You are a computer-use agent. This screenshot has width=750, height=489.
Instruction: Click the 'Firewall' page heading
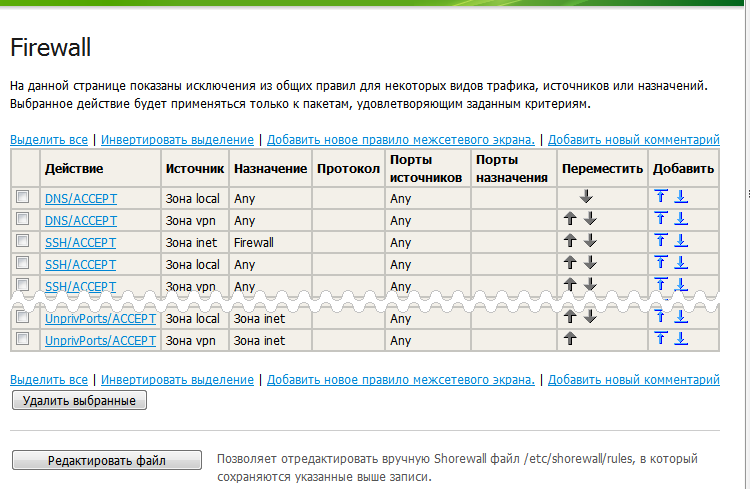pyautogui.click(x=51, y=47)
